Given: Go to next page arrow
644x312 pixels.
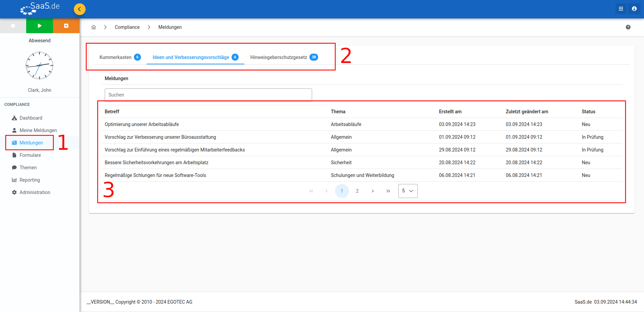Looking at the screenshot, I should click(x=373, y=191).
